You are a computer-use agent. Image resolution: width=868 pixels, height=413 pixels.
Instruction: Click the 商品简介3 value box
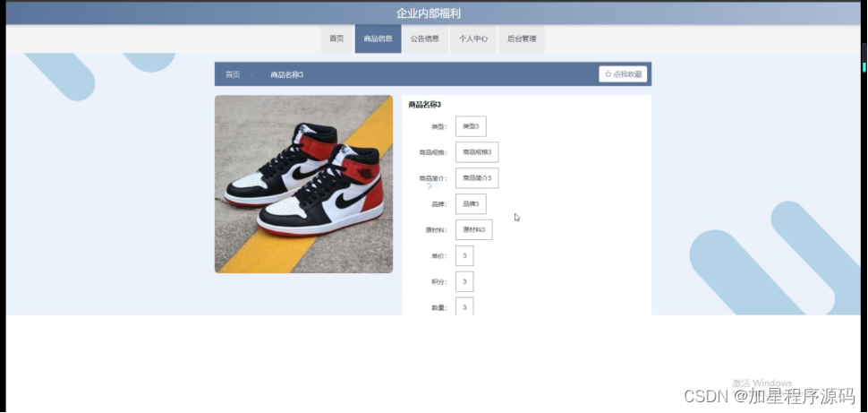click(477, 178)
